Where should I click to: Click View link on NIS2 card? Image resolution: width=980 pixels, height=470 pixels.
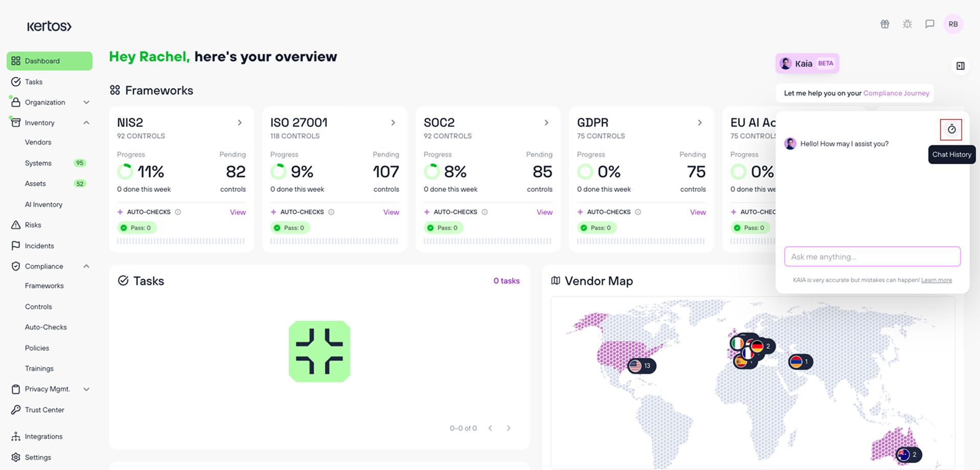[x=238, y=212]
